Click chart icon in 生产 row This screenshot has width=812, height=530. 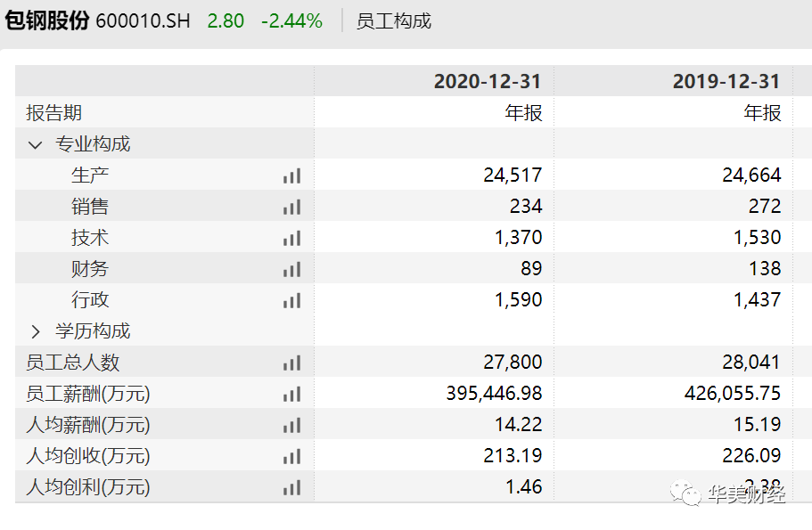[292, 175]
